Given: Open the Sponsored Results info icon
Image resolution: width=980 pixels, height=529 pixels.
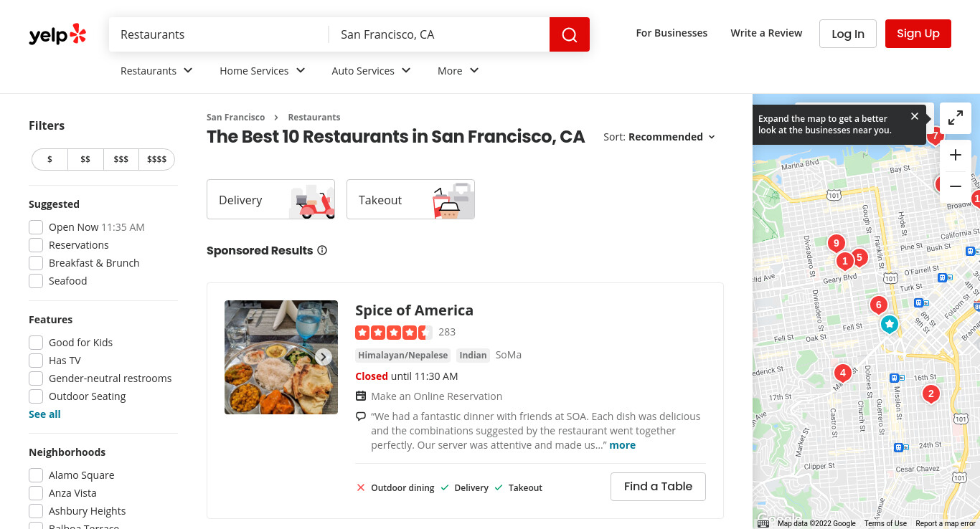Looking at the screenshot, I should (322, 250).
